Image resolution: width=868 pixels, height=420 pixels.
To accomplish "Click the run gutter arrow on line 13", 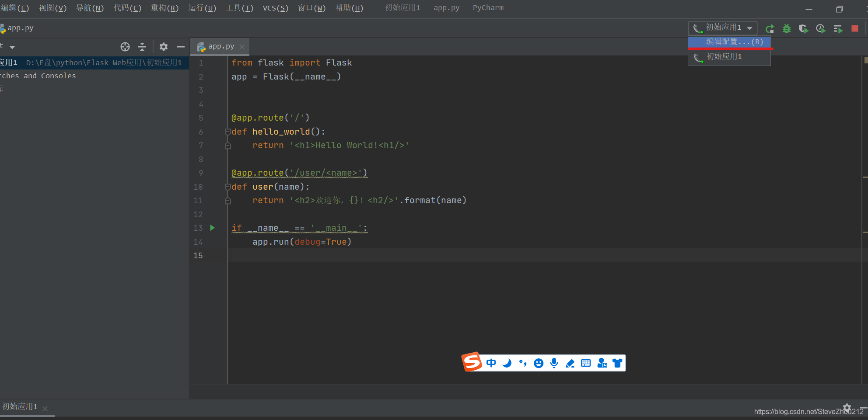I will 212,228.
